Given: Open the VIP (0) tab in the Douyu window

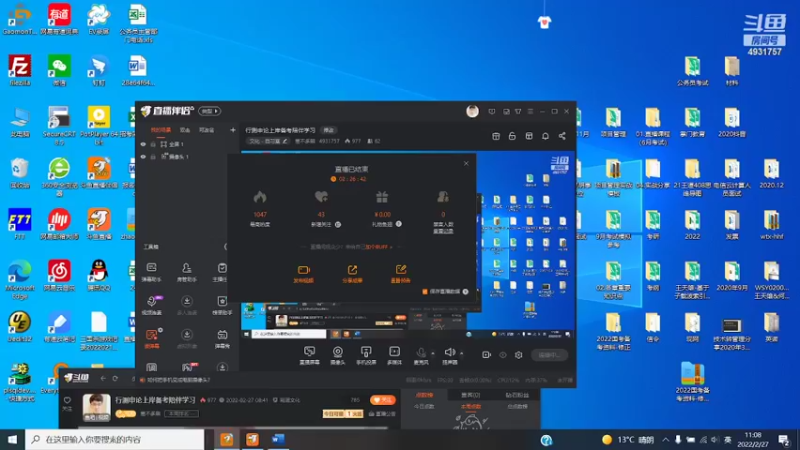Looking at the screenshot, I should [470, 395].
